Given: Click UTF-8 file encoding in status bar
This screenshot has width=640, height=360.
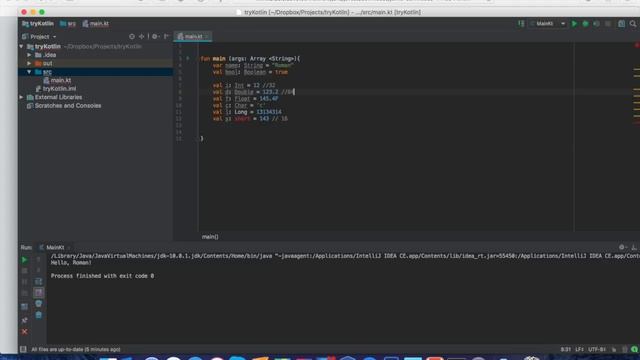Looking at the screenshot, I should click(x=597, y=349).
